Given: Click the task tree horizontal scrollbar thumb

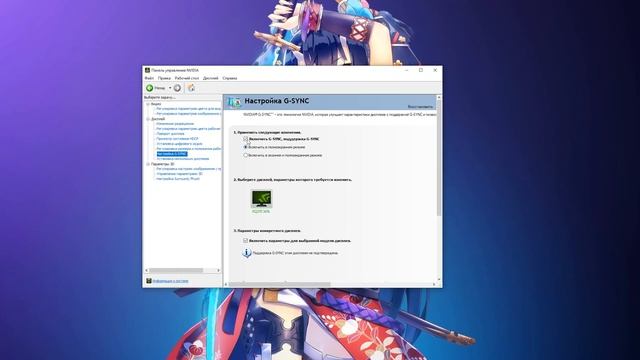Looking at the screenshot, I should pos(176,271).
